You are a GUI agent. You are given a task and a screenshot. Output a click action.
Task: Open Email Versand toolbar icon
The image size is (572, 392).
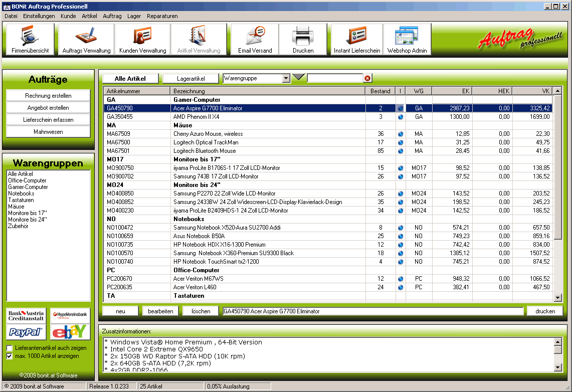click(255, 40)
